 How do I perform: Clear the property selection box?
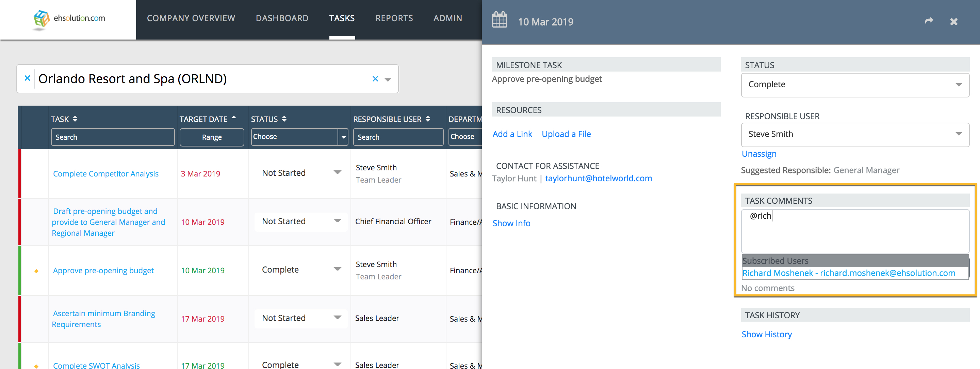(375, 79)
